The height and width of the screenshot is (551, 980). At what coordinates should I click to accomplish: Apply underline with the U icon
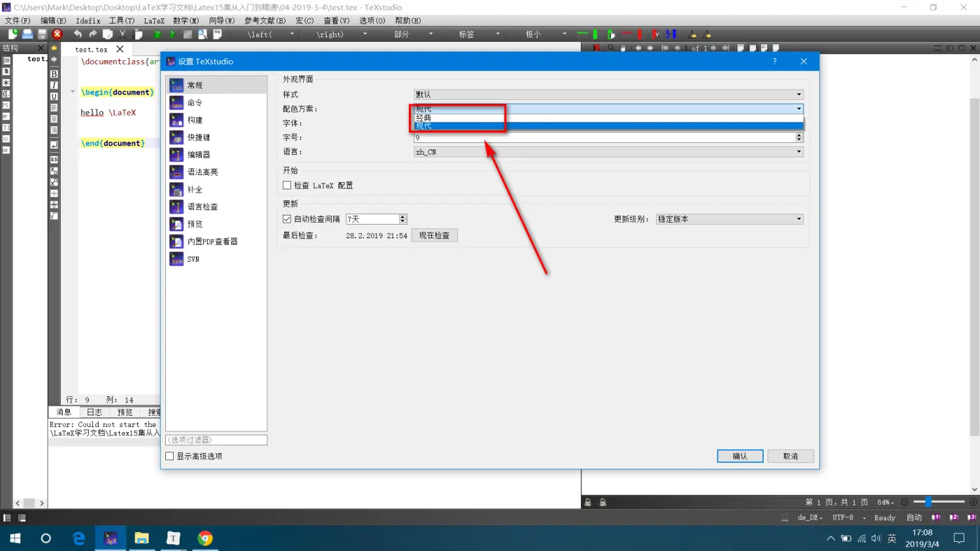[x=54, y=96]
